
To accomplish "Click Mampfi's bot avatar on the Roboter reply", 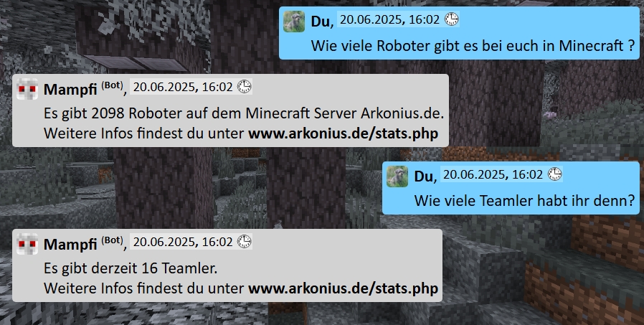I will pyautogui.click(x=27, y=89).
